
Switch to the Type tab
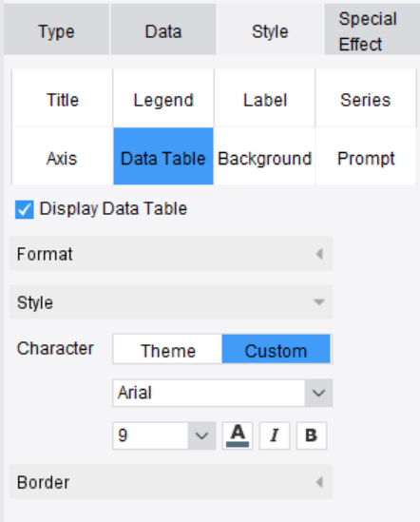56,30
